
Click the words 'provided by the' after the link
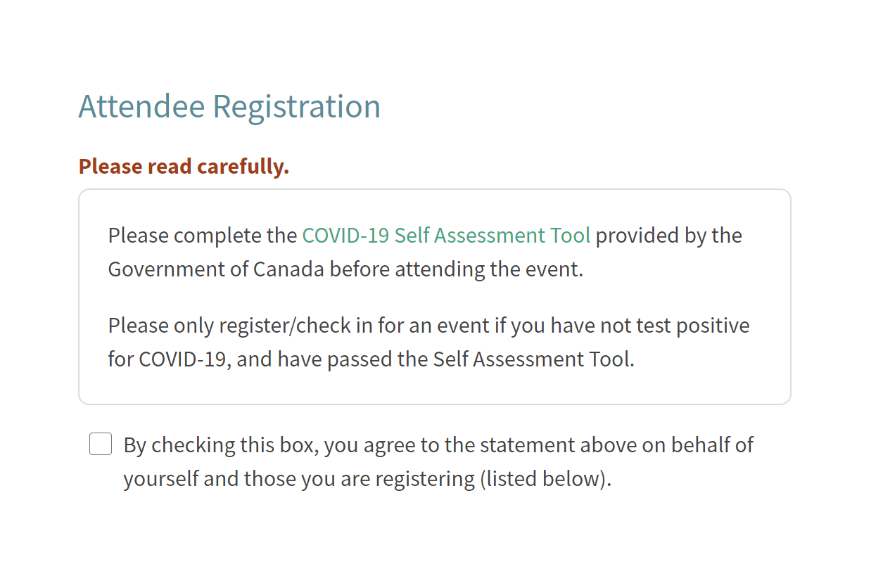[x=669, y=235]
